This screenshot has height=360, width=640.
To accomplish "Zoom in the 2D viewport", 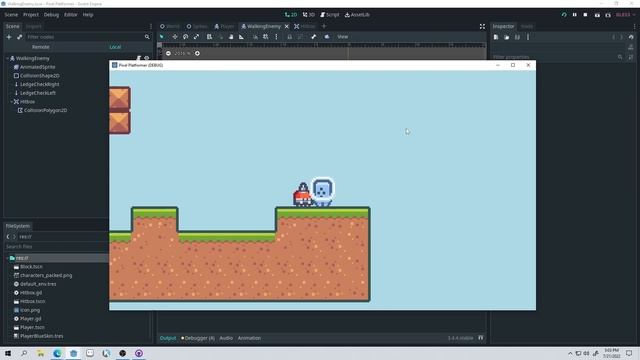I will 197,53.
